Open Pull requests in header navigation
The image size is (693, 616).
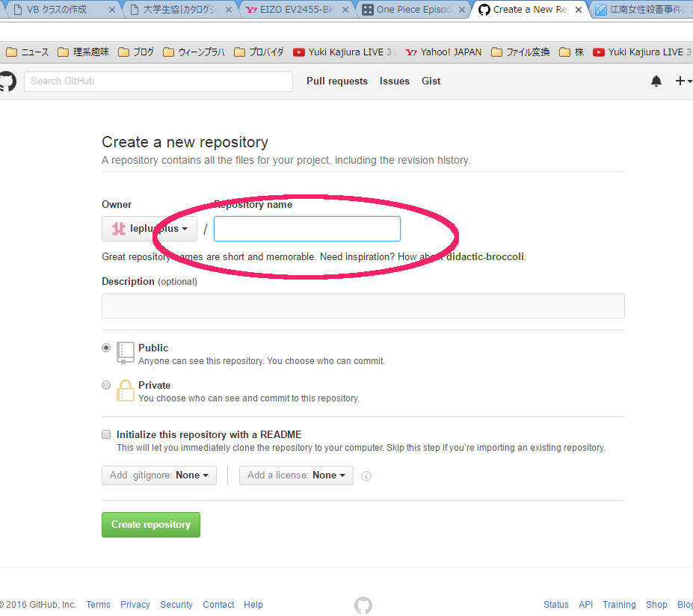337,81
